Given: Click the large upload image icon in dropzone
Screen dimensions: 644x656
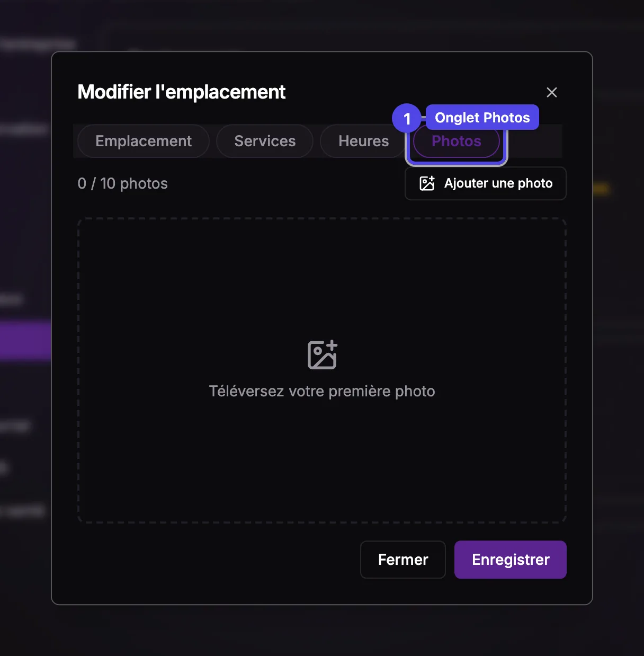Looking at the screenshot, I should pyautogui.click(x=322, y=354).
